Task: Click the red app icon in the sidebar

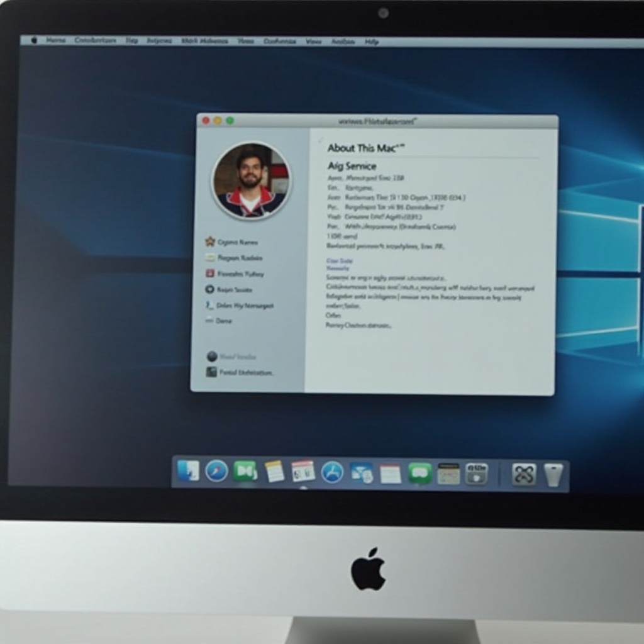Action: [x=210, y=274]
